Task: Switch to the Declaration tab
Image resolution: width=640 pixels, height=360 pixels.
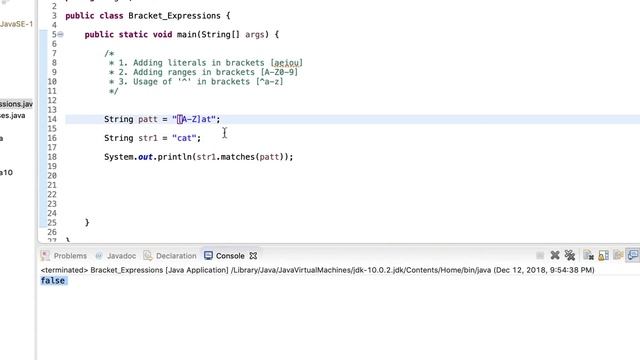Action: pos(176,256)
